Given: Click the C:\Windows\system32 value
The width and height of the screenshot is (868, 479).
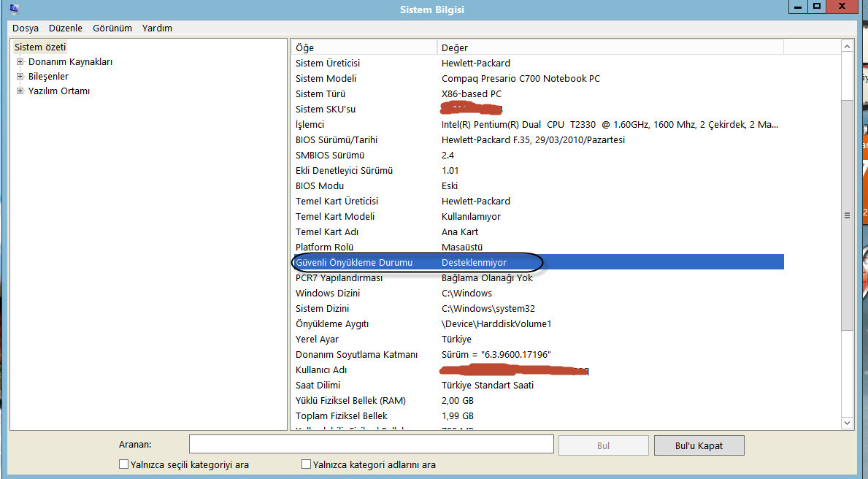Looking at the screenshot, I should pyautogui.click(x=488, y=308).
